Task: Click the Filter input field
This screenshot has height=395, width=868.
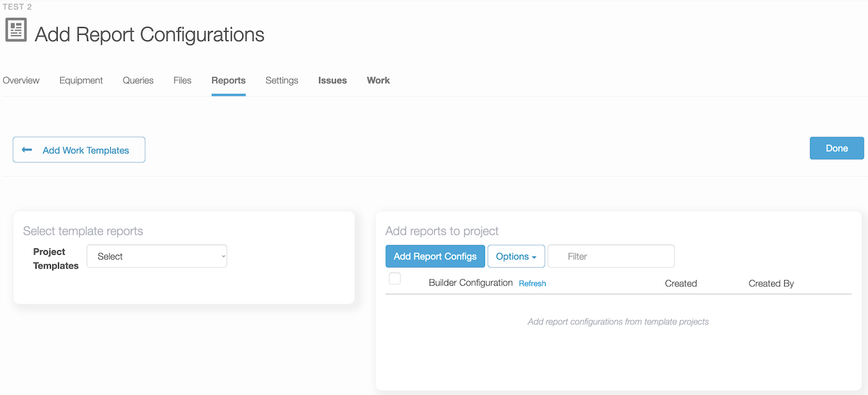Action: 610,256
